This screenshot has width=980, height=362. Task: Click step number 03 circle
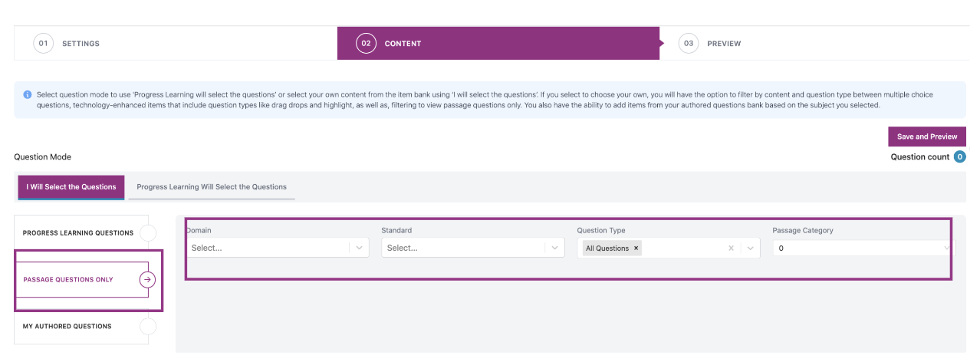tap(689, 44)
